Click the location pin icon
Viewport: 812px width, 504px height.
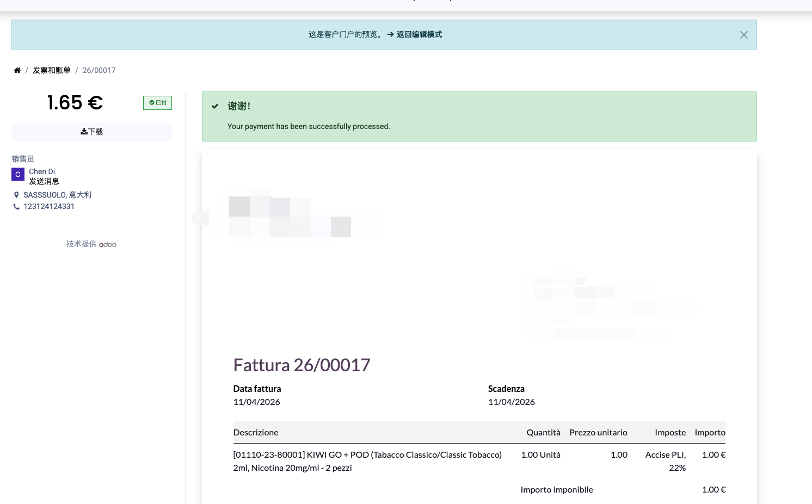(x=16, y=195)
